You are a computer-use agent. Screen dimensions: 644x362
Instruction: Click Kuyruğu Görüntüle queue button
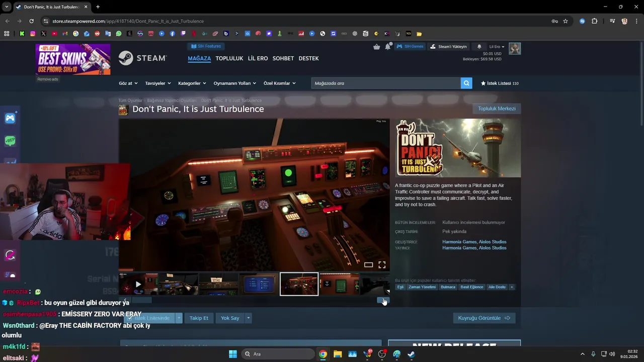(x=484, y=318)
